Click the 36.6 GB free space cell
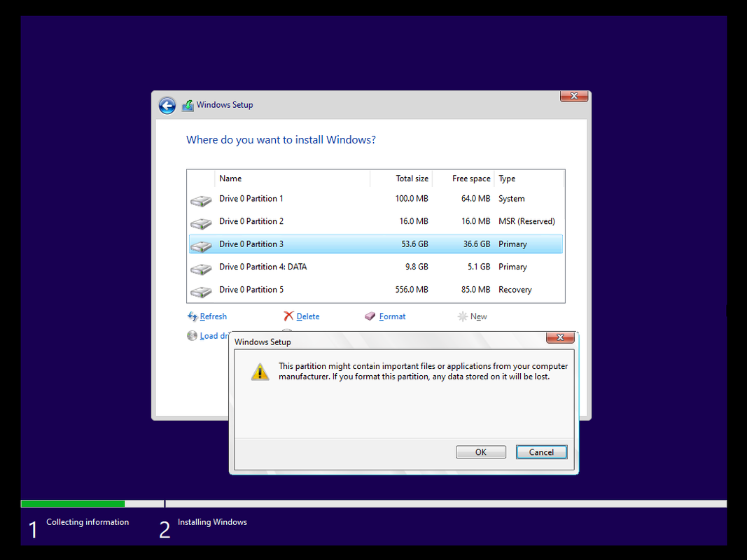The image size is (747, 560). [476, 244]
